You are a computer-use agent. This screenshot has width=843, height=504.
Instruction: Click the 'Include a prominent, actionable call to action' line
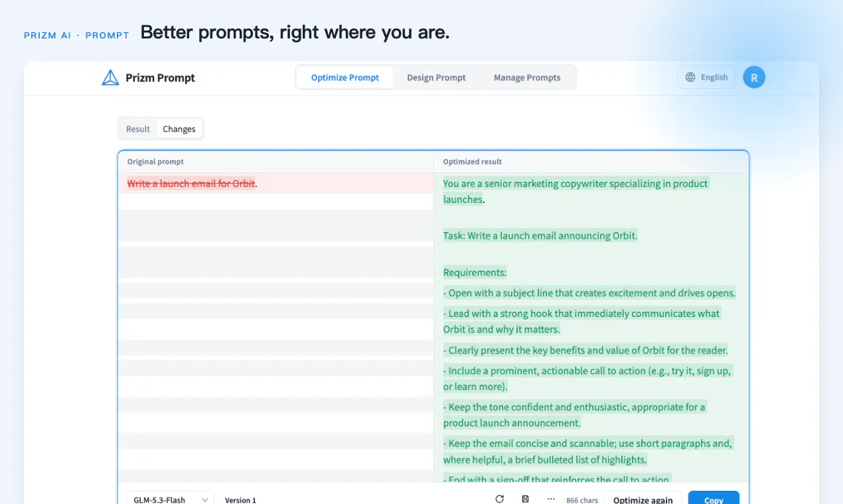587,379
